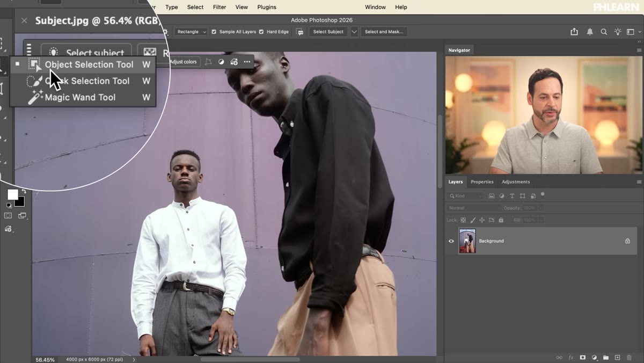Image resolution: width=644 pixels, height=363 pixels.
Task: Open the Kind filter dropdown
Action: coord(466,196)
